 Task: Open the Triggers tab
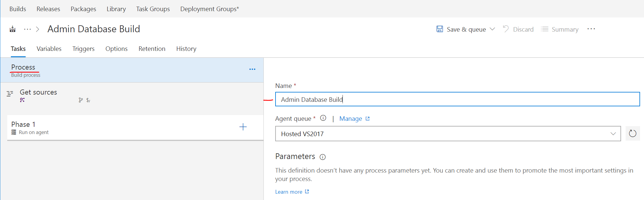(83, 49)
